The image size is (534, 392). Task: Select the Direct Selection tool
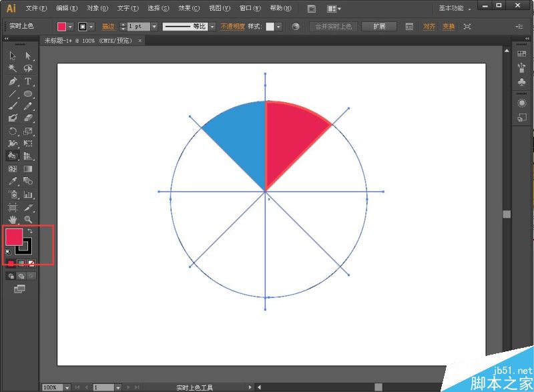(28, 55)
